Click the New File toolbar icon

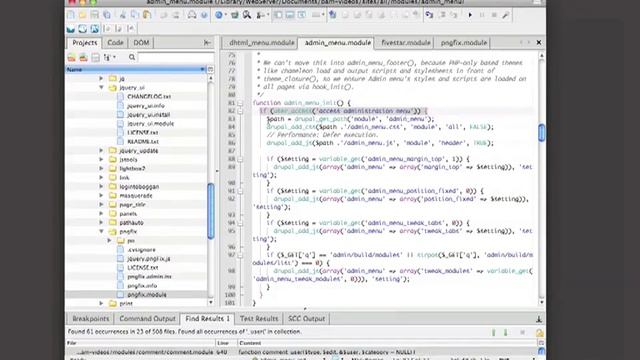point(71,15)
